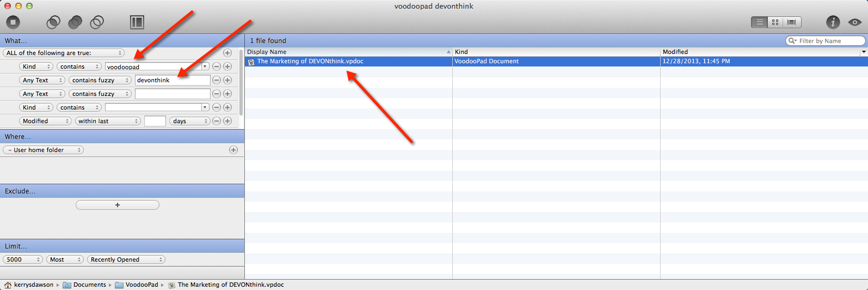Open the within last dropdown

(108, 121)
